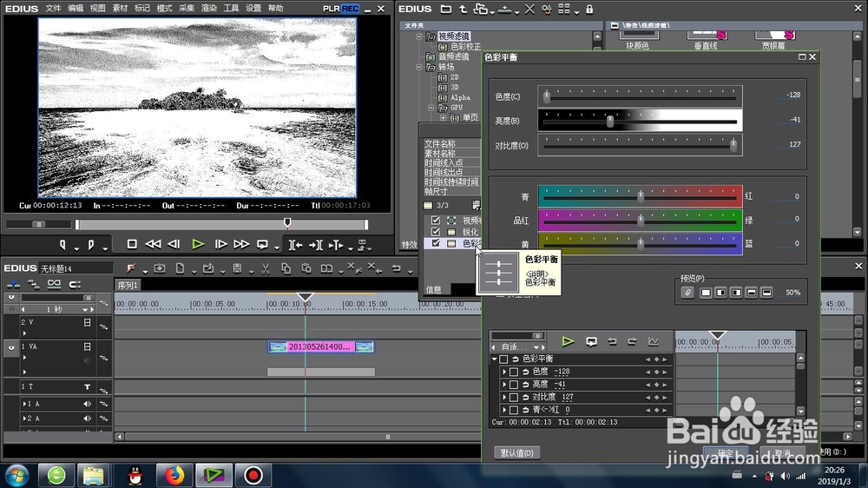
Task: Toggle the 锐化 filter checkbox
Action: pyautogui.click(x=436, y=232)
